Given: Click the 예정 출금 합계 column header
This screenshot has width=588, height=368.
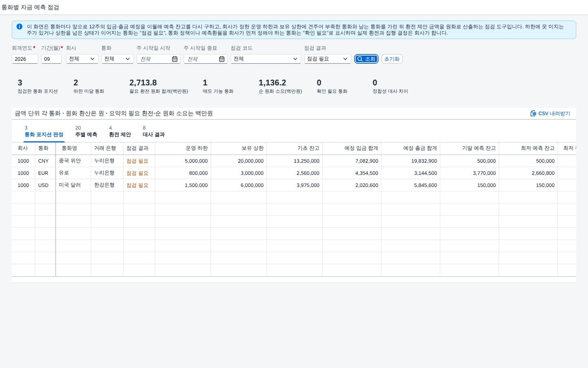Looking at the screenshot, I should point(411,148).
